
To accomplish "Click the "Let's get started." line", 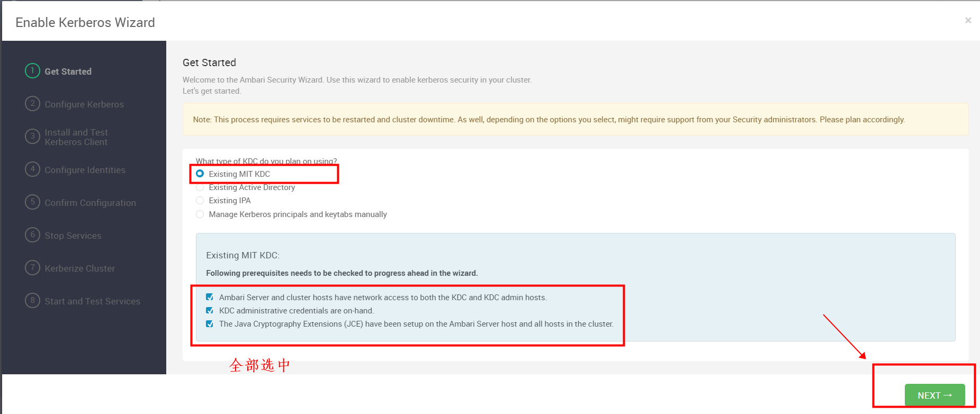I will point(212,91).
